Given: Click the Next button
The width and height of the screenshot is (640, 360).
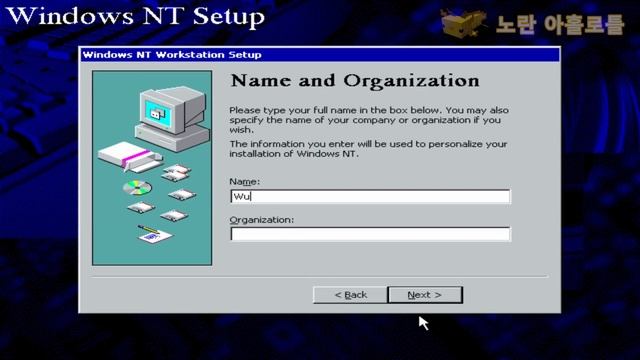Looking at the screenshot, I should pos(425,295).
